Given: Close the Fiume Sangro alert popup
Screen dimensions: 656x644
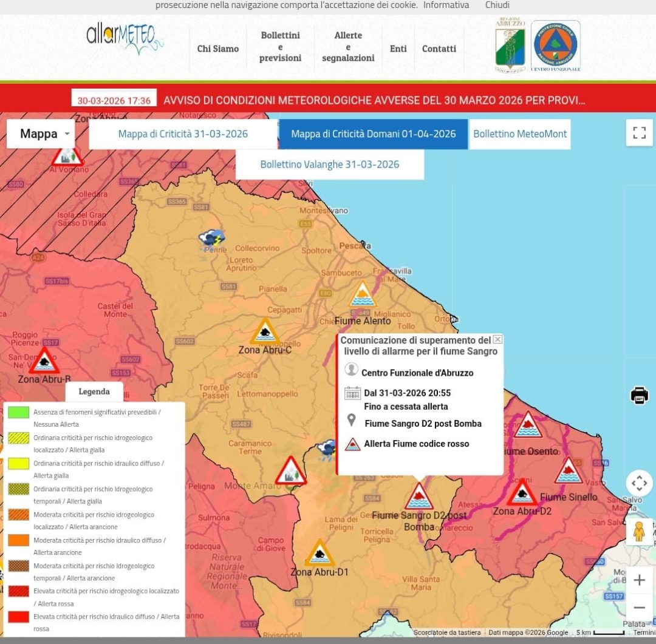Looking at the screenshot, I should click(x=497, y=339).
